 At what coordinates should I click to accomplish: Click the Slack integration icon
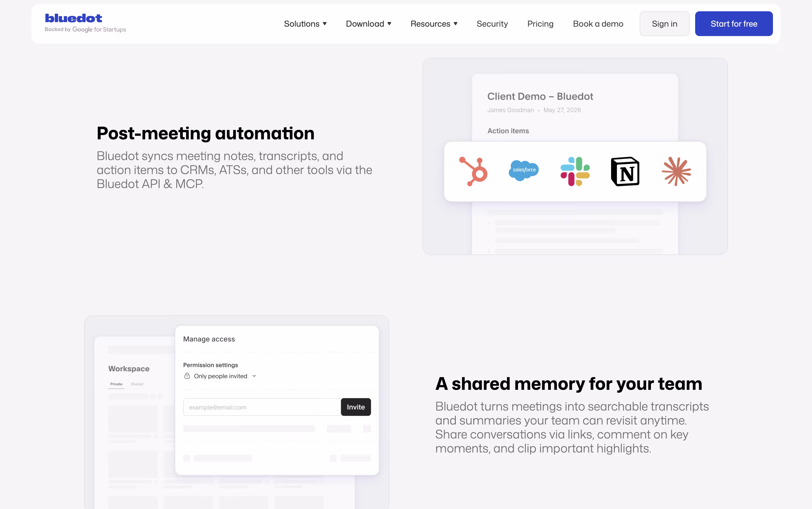[x=575, y=171]
